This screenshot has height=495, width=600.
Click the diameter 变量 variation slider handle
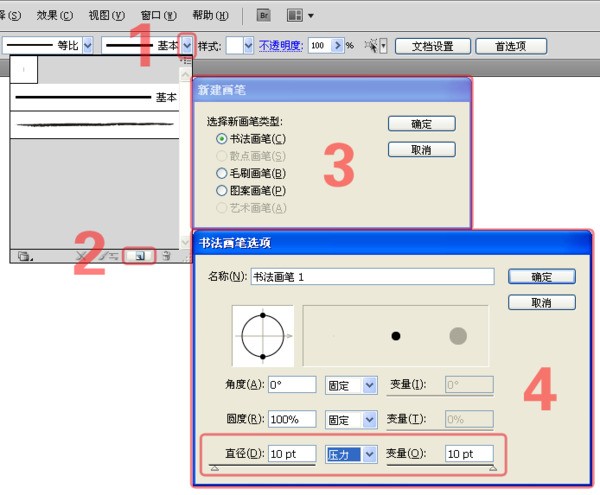coord(493,468)
